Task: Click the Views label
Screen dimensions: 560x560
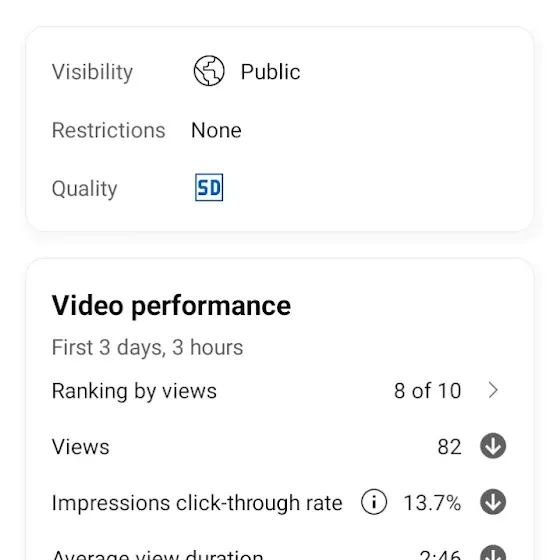Action: tap(80, 447)
